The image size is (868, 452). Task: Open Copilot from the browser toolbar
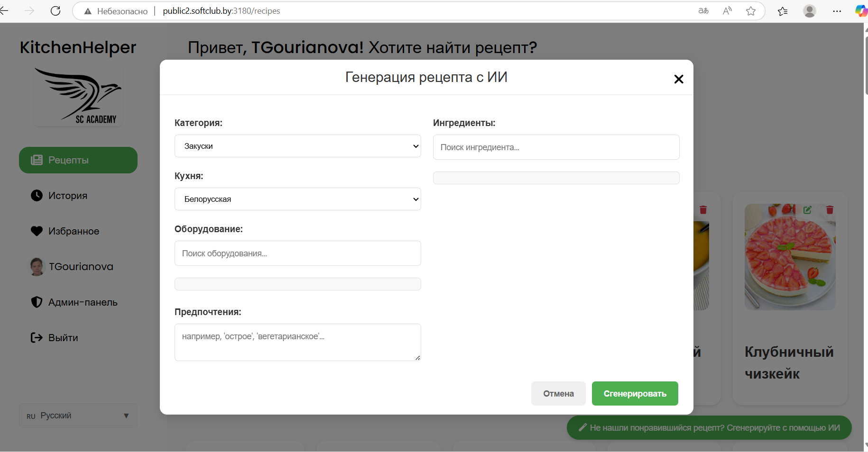[860, 10]
